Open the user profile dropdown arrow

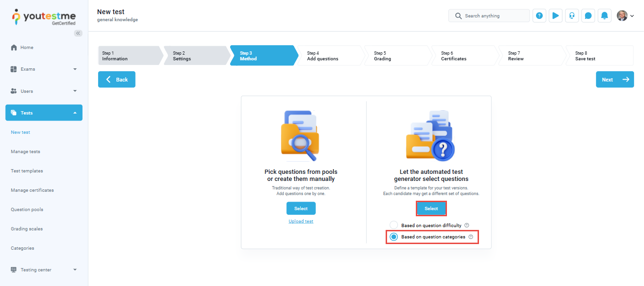point(632,16)
